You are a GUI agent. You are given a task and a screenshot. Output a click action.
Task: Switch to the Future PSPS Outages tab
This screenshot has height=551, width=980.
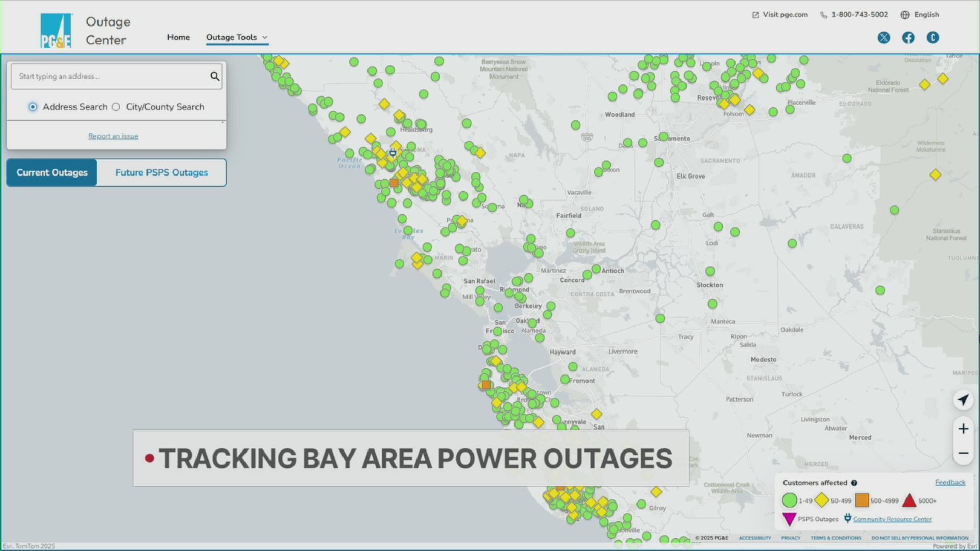(162, 172)
